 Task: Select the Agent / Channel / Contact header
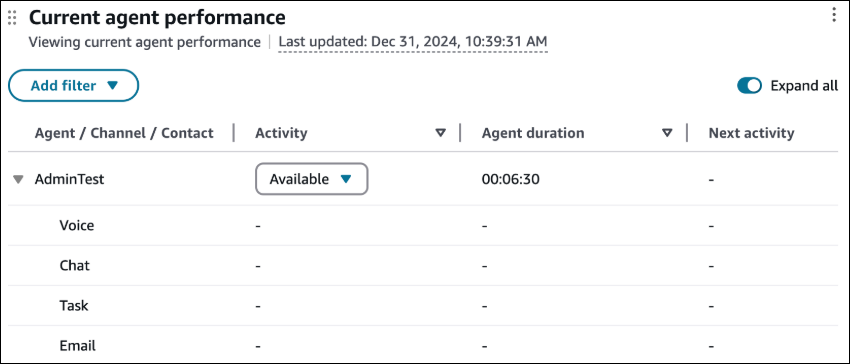[x=124, y=133]
